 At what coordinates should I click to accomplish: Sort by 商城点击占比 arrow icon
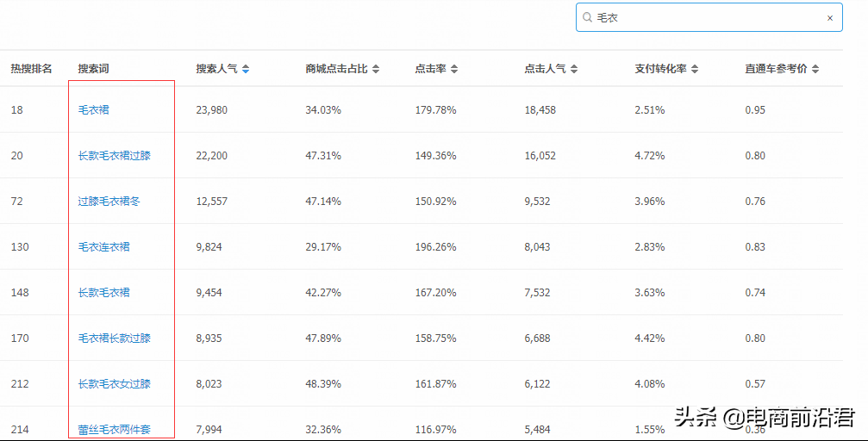(376, 69)
